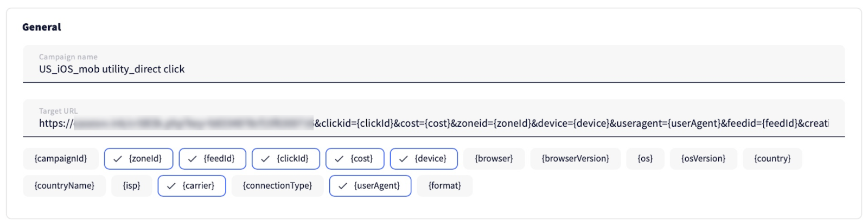Toggle off the {feedId} macro chip
This screenshot has width=868, height=224.
click(x=213, y=159)
